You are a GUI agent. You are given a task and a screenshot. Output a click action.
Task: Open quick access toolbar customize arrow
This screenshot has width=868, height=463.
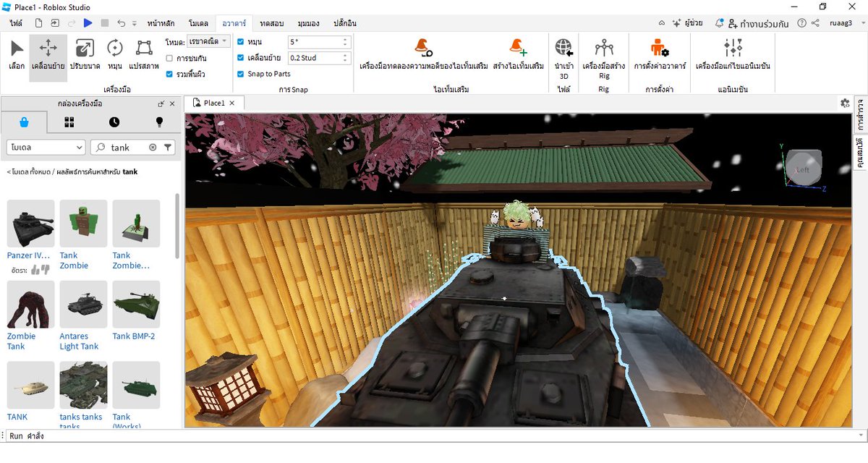click(135, 24)
